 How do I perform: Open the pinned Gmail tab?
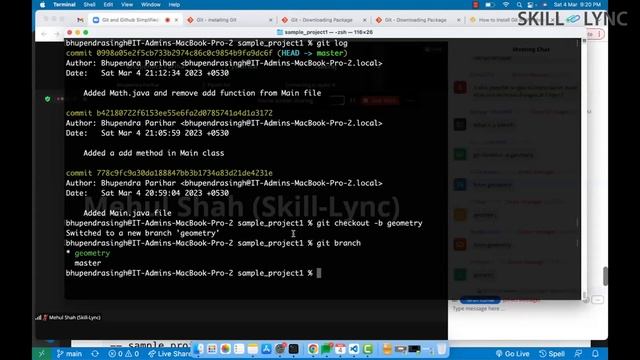(x=80, y=20)
